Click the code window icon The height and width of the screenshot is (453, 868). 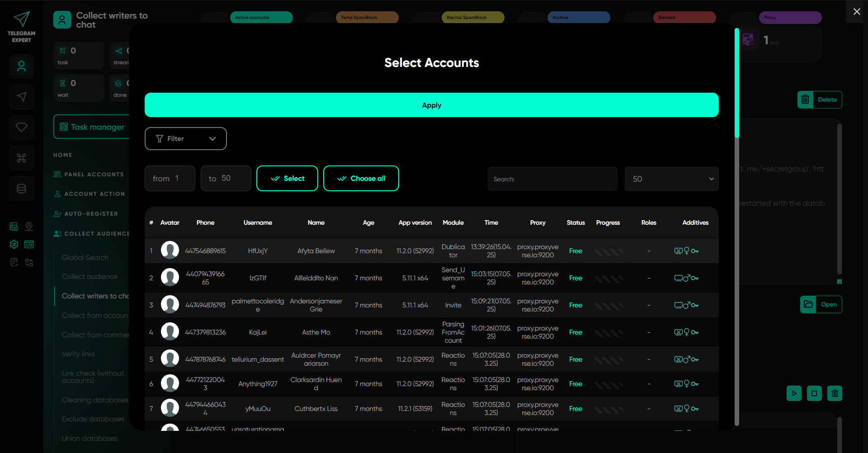(29, 245)
